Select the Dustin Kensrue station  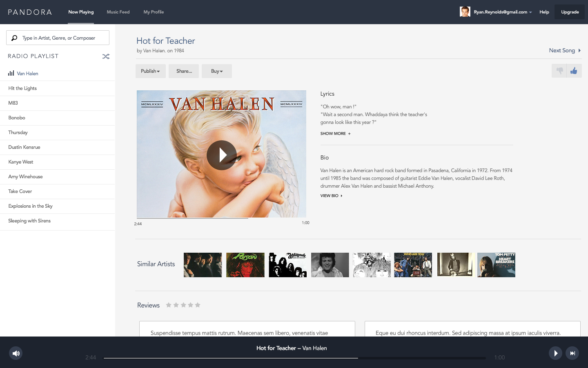(x=58, y=147)
